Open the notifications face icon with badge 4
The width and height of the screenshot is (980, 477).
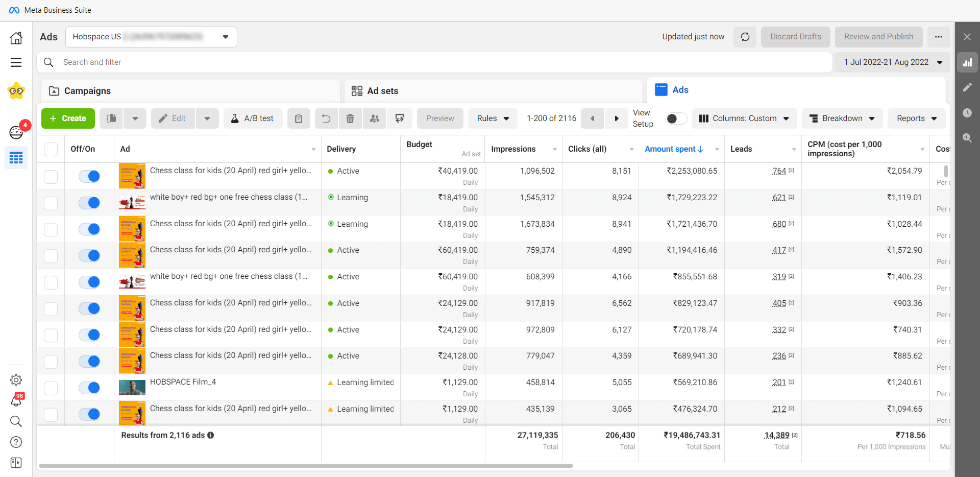click(16, 132)
